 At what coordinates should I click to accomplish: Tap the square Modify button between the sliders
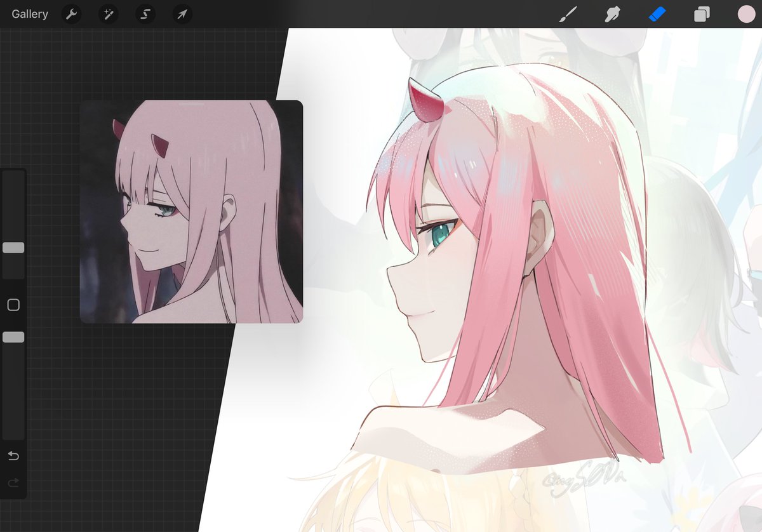(x=13, y=305)
